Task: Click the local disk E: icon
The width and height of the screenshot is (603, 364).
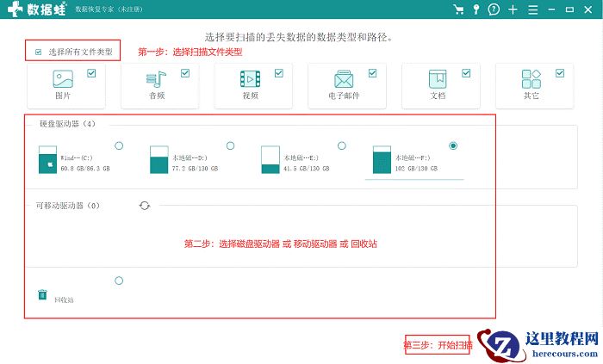Action: click(270, 160)
